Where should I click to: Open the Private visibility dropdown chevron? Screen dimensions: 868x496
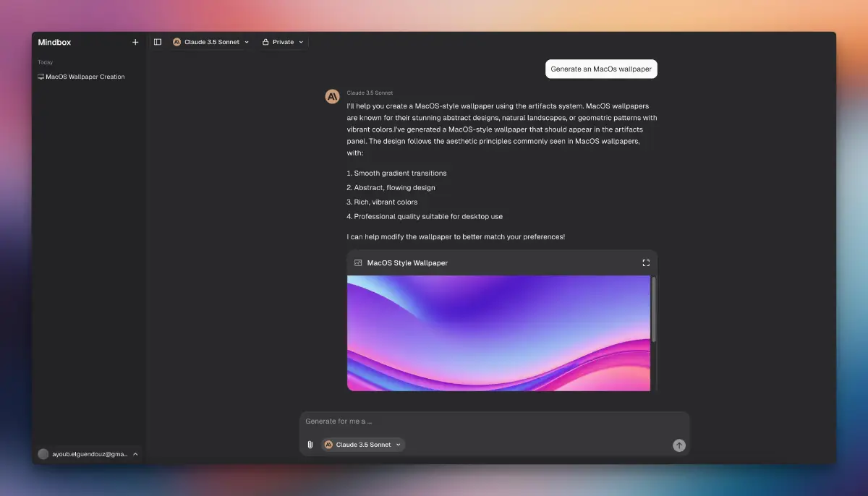click(301, 43)
